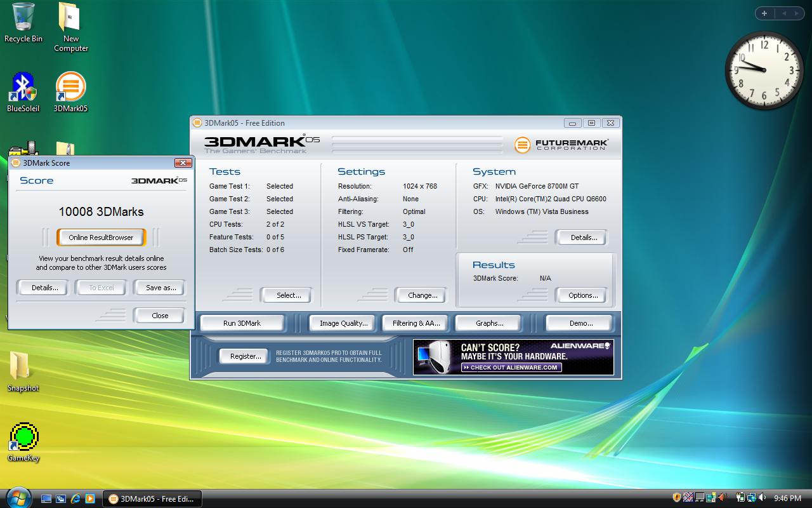This screenshot has width=812, height=508.
Task: Click the Run 3DMark button
Action: [242, 323]
